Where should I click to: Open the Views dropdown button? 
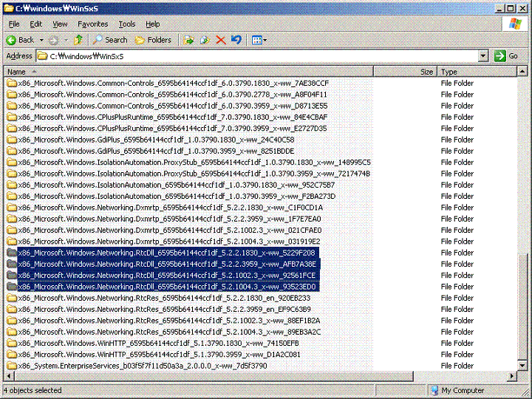coord(259,41)
